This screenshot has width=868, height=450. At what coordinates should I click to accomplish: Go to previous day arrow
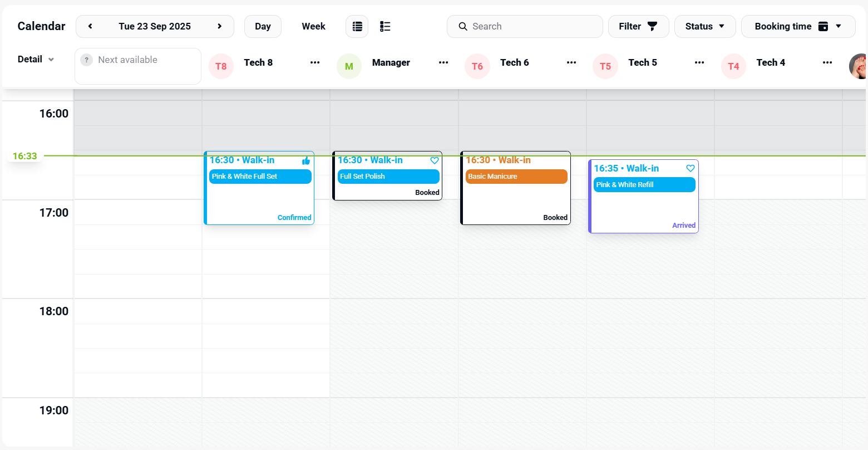pos(90,26)
